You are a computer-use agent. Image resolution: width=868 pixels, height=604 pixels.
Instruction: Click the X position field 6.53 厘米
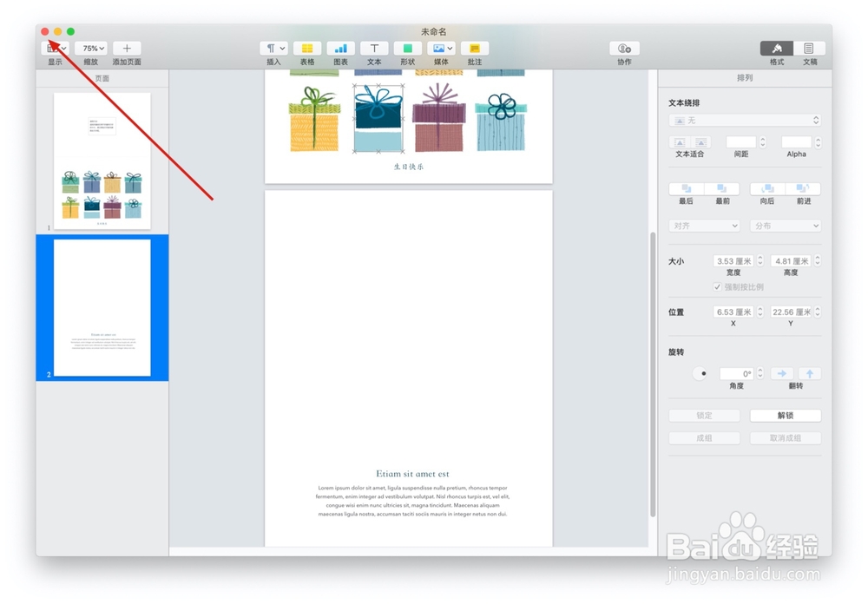pos(733,312)
